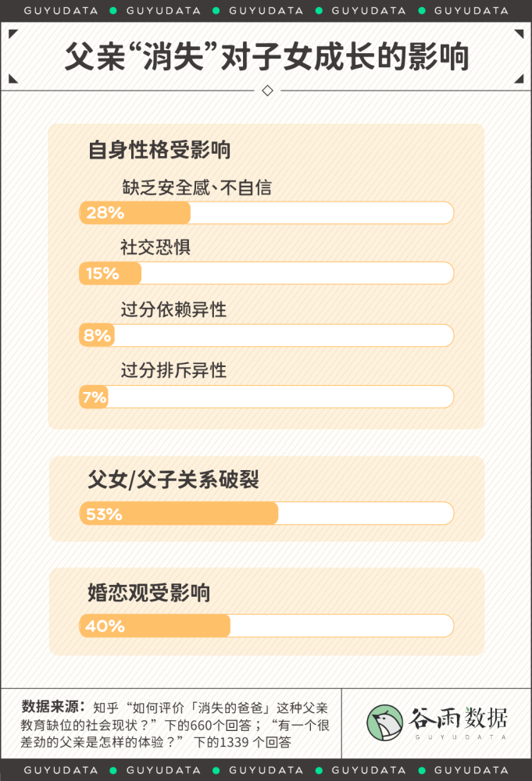
Task: Click the 谷雨数据 brand text
Action: (459, 718)
